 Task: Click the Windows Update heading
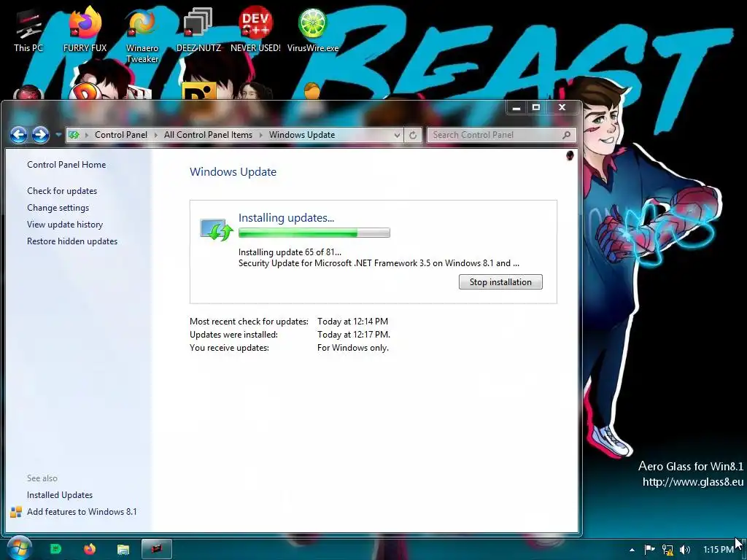point(233,172)
